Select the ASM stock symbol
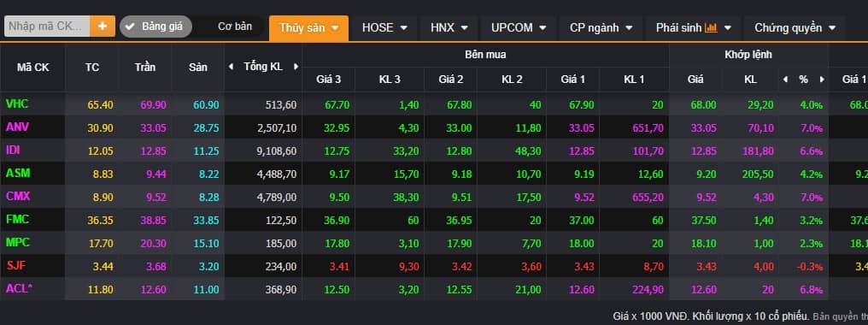This screenshot has height=325, width=868. click(18, 173)
